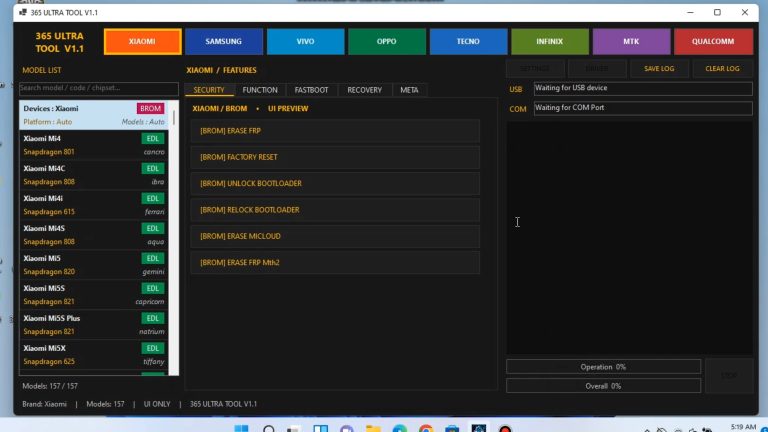Open the VIVO brand section
The image size is (768, 432).
[305, 42]
